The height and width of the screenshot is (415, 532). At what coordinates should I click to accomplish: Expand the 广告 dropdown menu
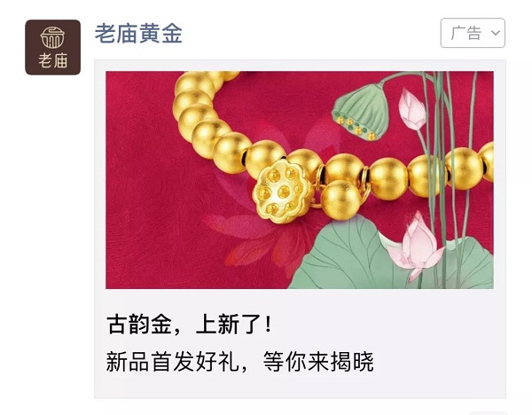coord(473,33)
